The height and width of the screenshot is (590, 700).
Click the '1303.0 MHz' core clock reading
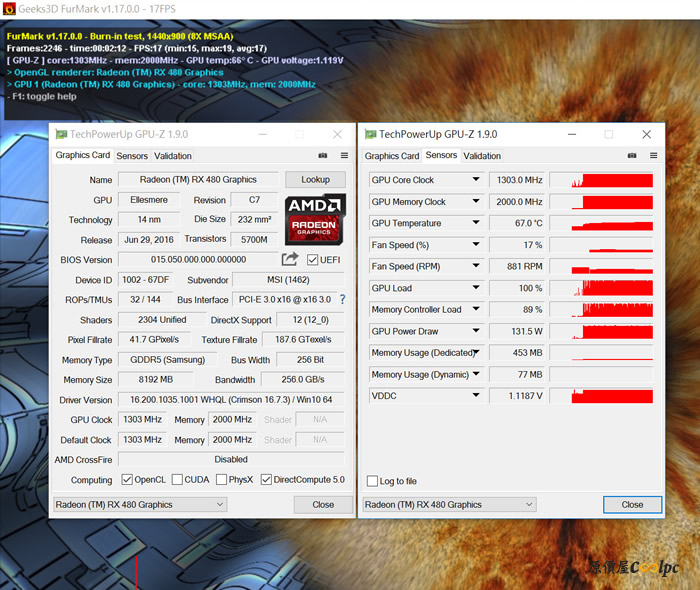pos(518,180)
